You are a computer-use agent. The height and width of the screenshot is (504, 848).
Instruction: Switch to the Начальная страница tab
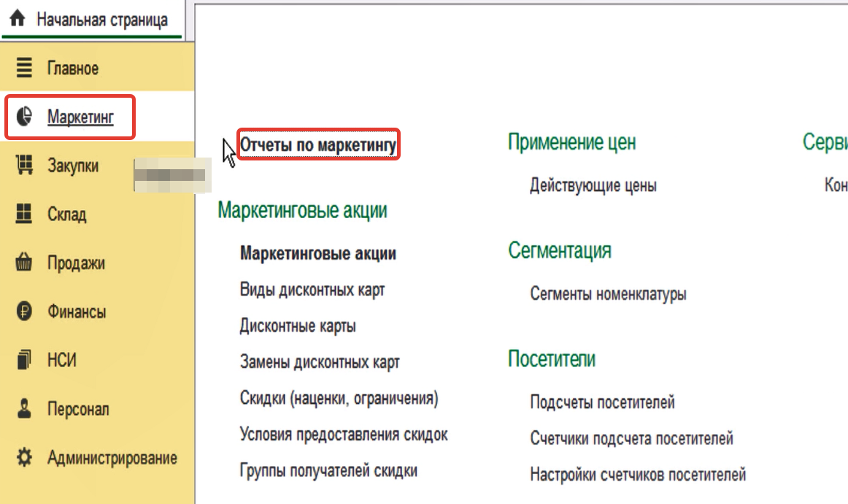coord(101,20)
